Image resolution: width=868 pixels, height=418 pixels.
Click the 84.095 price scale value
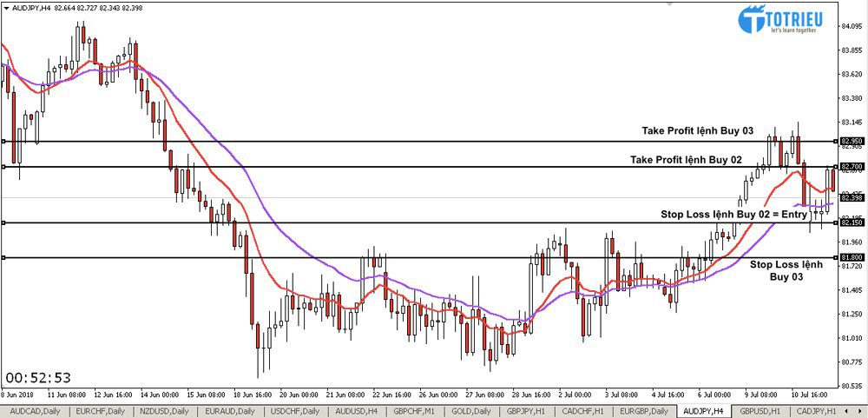click(852, 27)
